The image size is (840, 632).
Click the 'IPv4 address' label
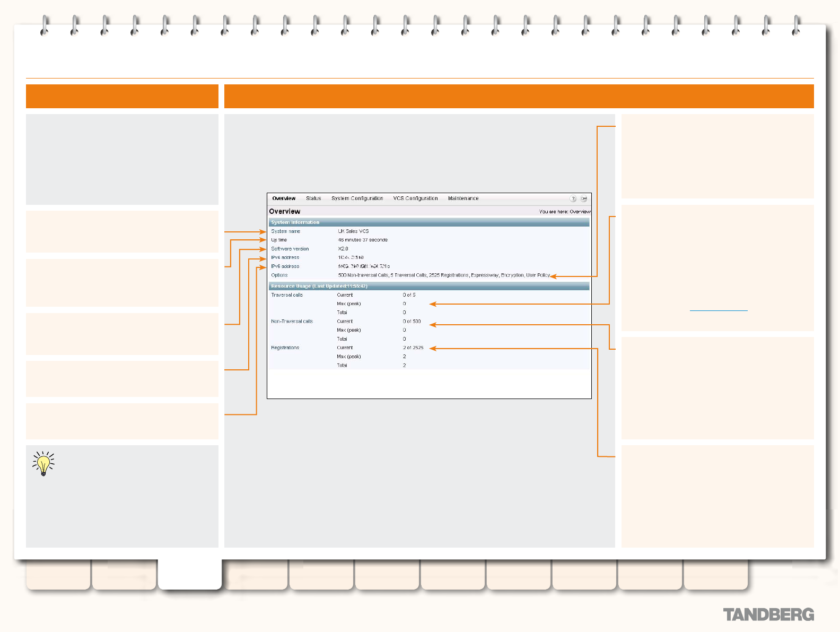(285, 257)
